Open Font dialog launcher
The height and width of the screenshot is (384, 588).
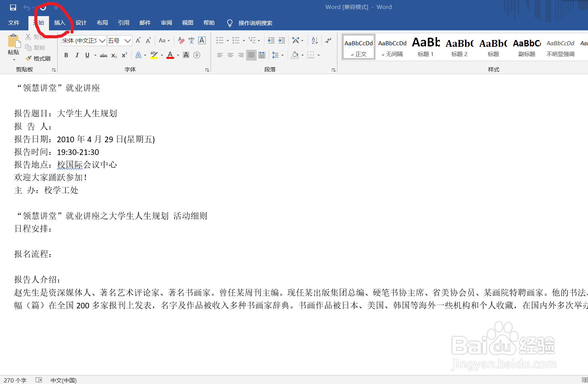click(x=207, y=70)
